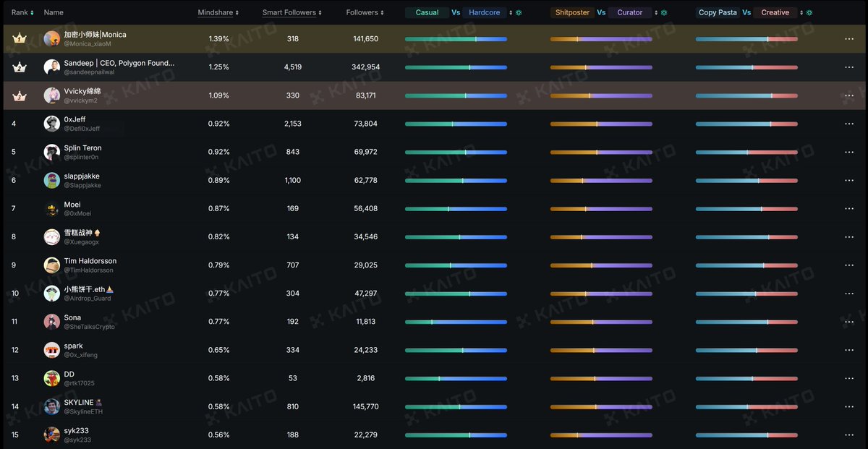
Task: Click Monica's Casual vs Hardcore bar
Action: click(456, 39)
